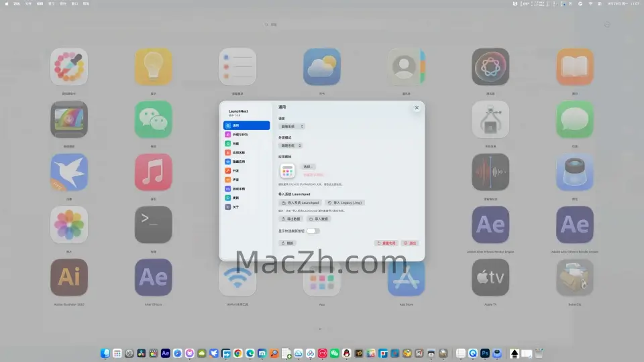The image size is (644, 362).
Task: Expand the 语言 language dropdown
Action: pyautogui.click(x=292, y=127)
